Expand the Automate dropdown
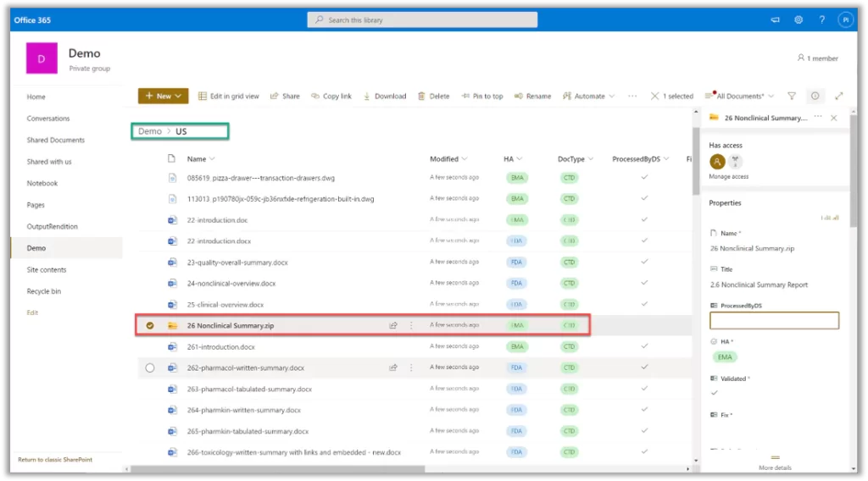The image size is (868, 481). (588, 97)
